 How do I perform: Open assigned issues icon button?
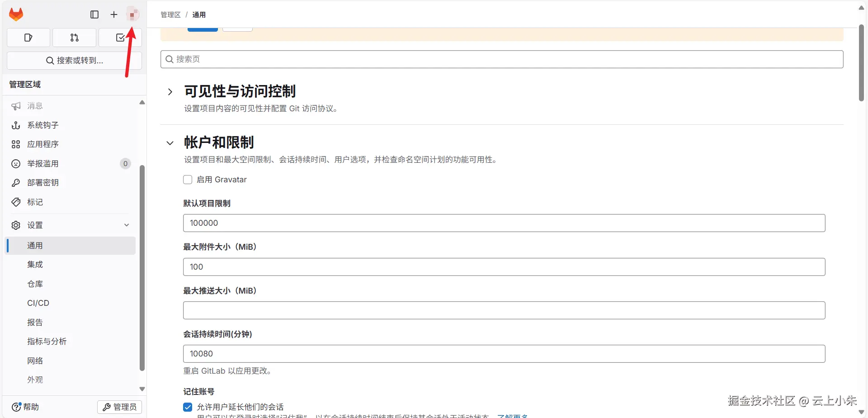pos(28,38)
